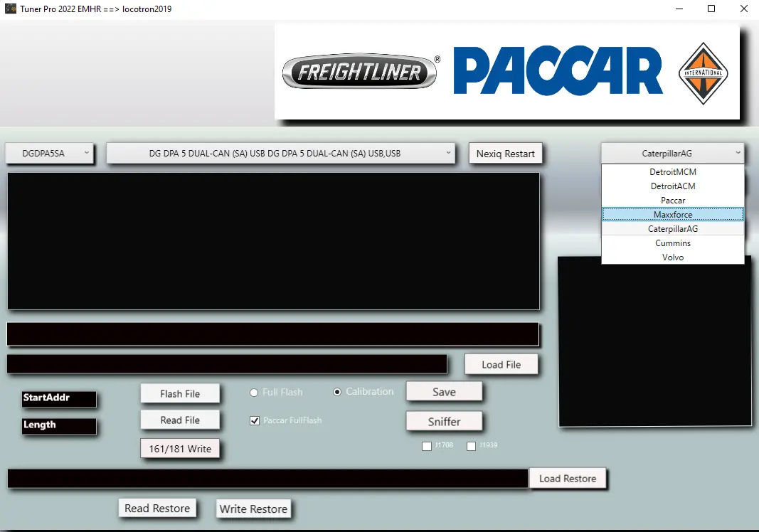Collapse the CaterpillarAG engine dropdown

(672, 154)
